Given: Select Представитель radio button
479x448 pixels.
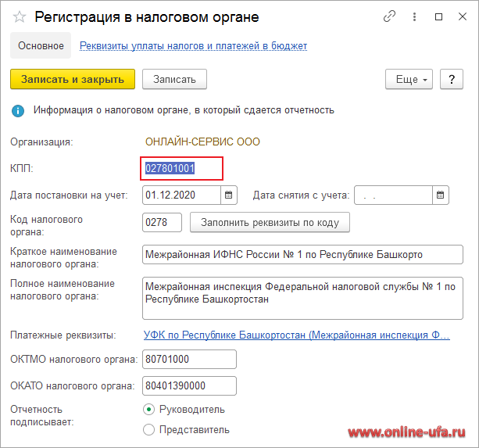Looking at the screenshot, I should click(148, 430).
